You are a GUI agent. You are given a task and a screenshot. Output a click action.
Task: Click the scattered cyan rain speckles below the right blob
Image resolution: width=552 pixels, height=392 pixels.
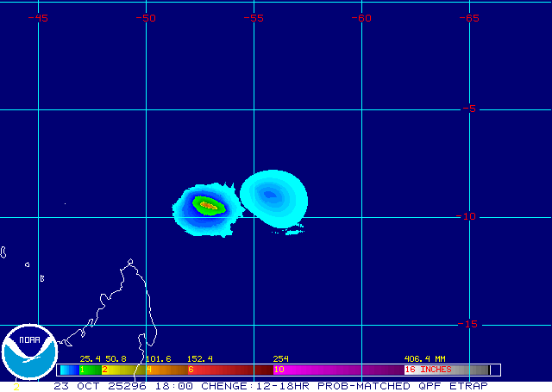(x=294, y=229)
